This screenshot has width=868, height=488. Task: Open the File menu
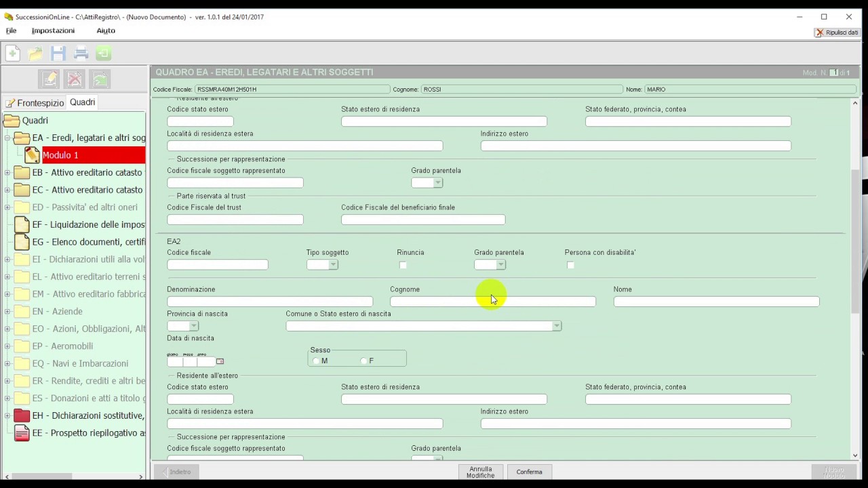(x=11, y=30)
